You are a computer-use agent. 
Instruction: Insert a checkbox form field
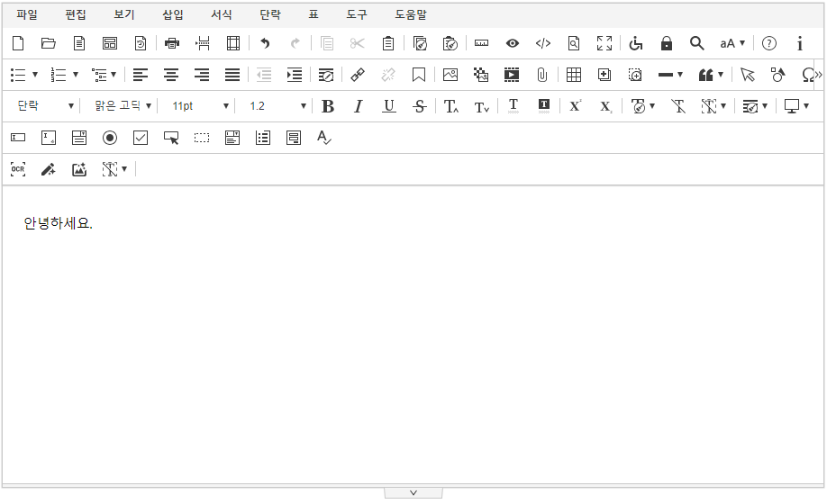[141, 138]
